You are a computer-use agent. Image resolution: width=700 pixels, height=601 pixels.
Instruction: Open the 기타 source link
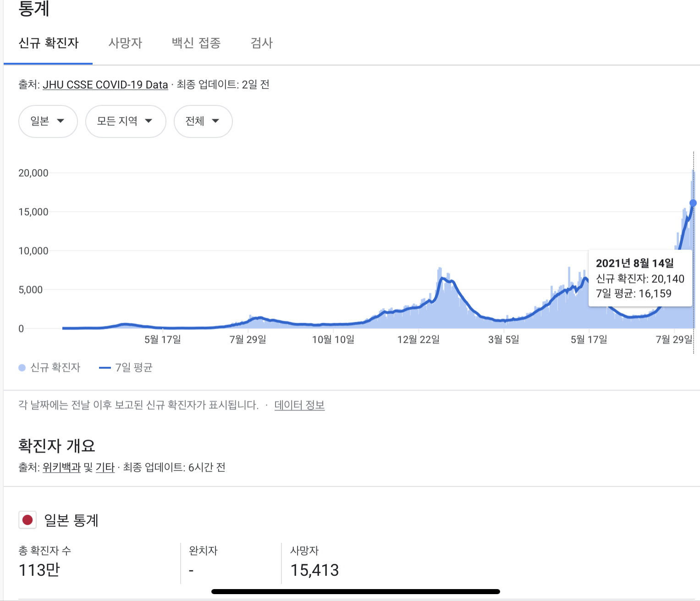[x=105, y=468]
